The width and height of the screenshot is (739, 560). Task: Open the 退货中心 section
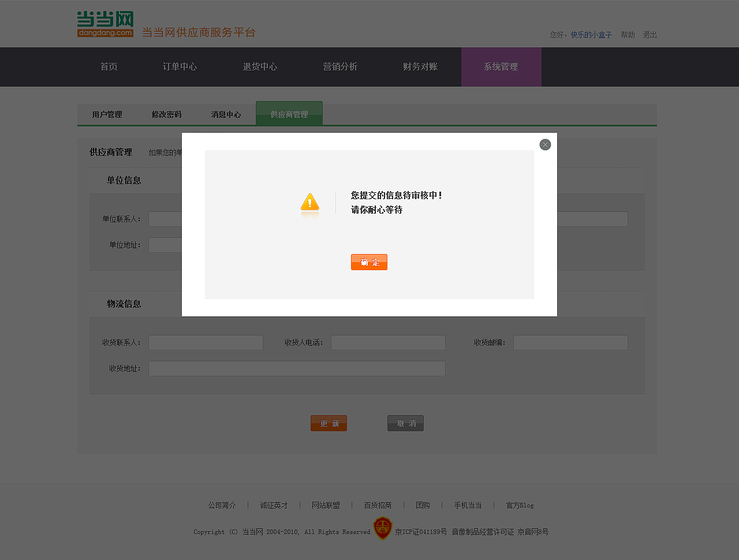(x=260, y=66)
